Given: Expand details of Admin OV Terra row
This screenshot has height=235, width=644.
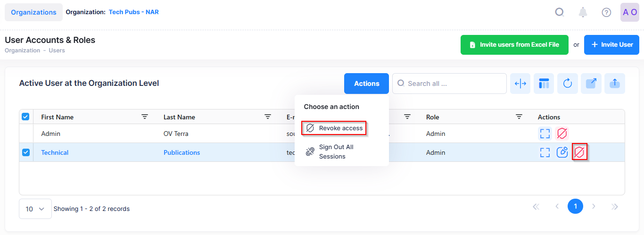Looking at the screenshot, I should [545, 134].
